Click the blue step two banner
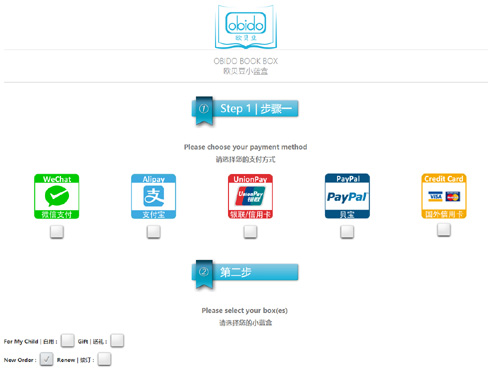The width and height of the screenshot is (500, 368). 245,272
